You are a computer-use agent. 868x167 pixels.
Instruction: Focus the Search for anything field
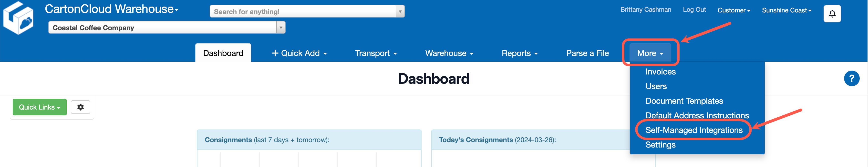tap(303, 11)
